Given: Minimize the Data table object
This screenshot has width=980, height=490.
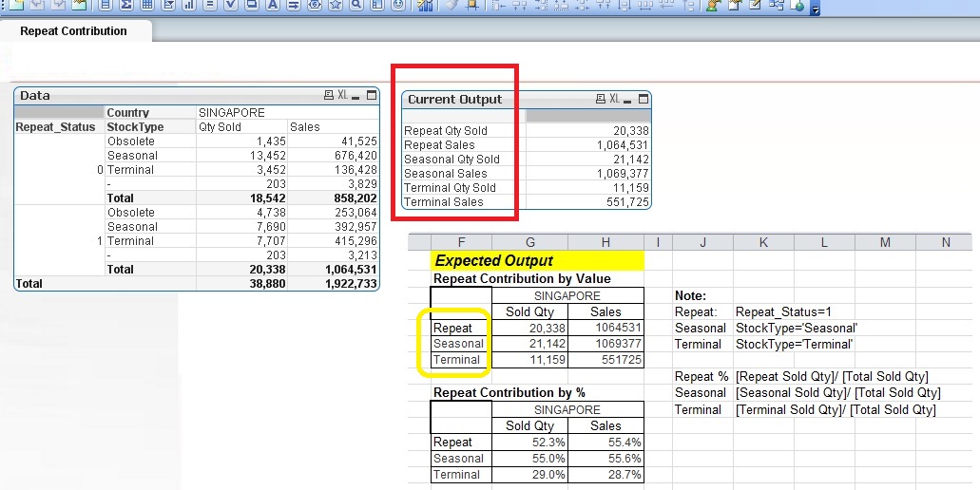Looking at the screenshot, I should tap(356, 96).
